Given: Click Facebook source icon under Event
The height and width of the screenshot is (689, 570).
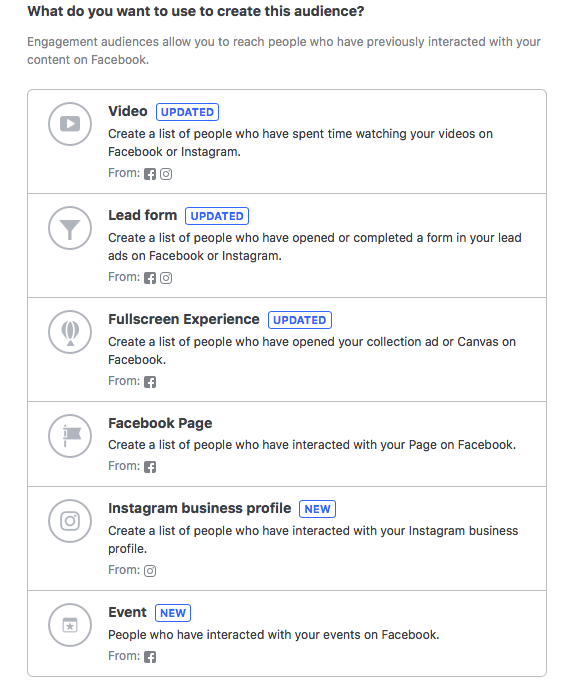Looking at the screenshot, I should coord(150,657).
